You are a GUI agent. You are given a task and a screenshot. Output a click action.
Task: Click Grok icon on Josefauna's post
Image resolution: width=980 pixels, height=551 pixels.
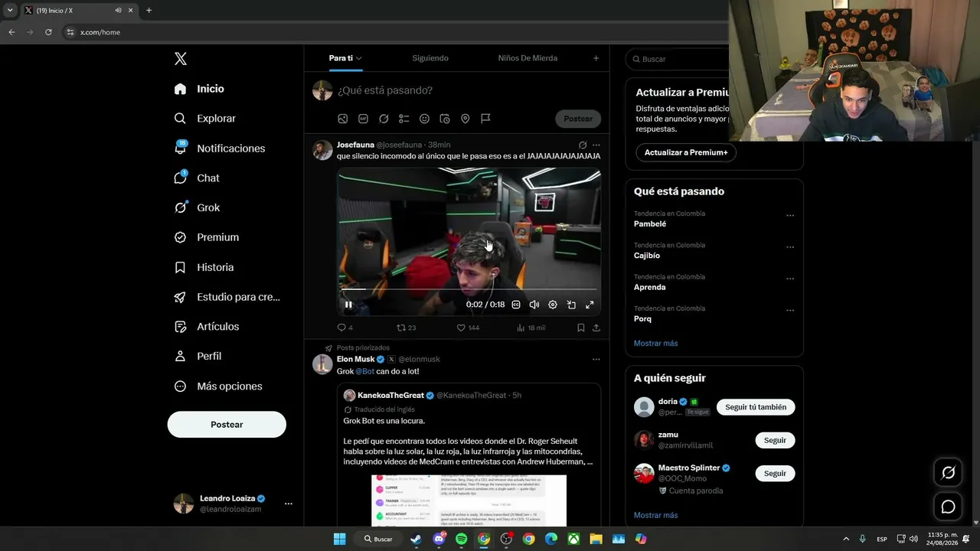(x=583, y=145)
